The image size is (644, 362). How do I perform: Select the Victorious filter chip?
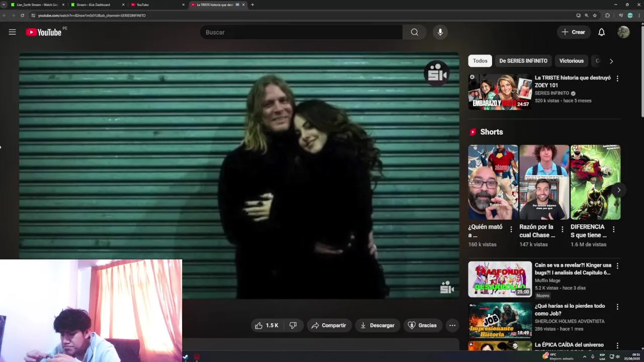pyautogui.click(x=572, y=61)
